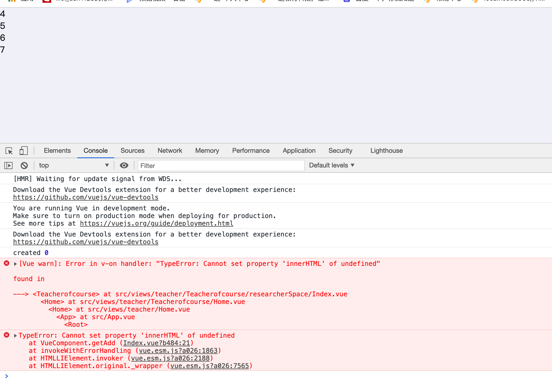Click the vue.esm.js?a026:1863 link
Viewport: 552px width, 392px height.
coord(178,351)
